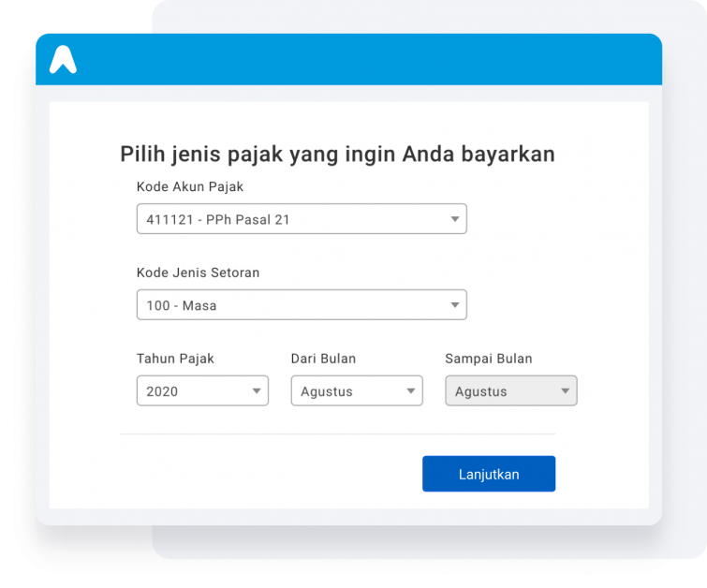Click the Dari Bulan label
The width and height of the screenshot is (707, 588).
pyautogui.click(x=323, y=359)
